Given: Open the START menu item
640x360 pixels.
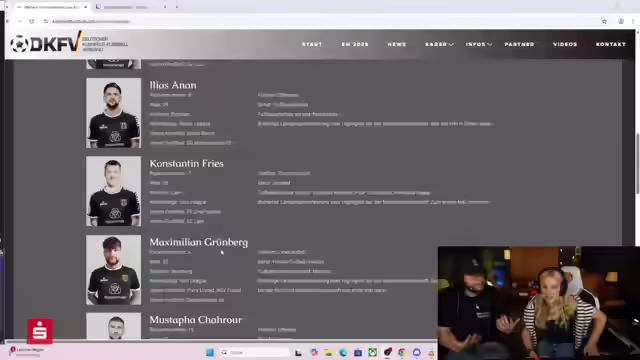Looking at the screenshot, I should tap(312, 44).
